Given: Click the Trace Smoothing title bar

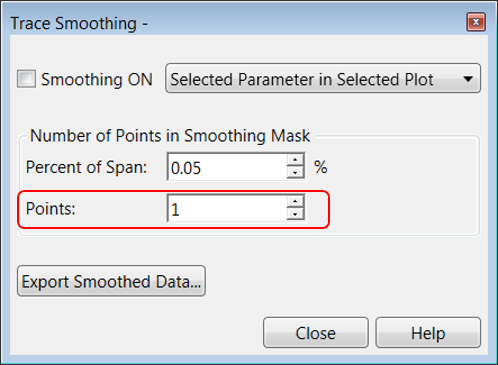Looking at the screenshot, I should coord(233,23).
